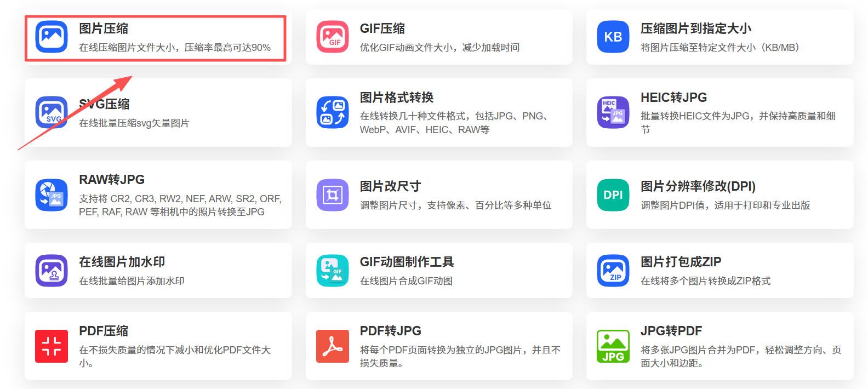Click description 在线批量压缩svg矢量图片
The height and width of the screenshot is (389, 868).
pyautogui.click(x=134, y=123)
